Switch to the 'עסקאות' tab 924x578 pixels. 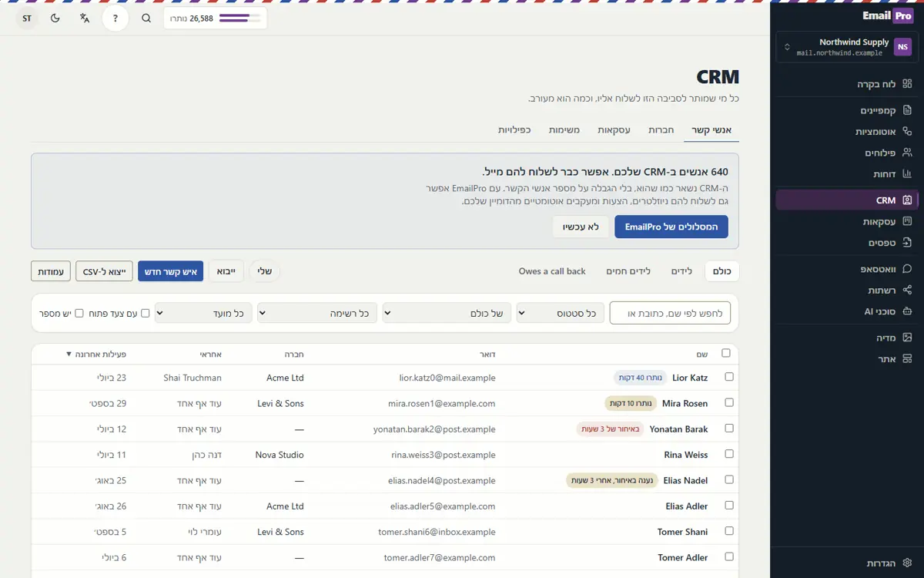click(x=614, y=130)
